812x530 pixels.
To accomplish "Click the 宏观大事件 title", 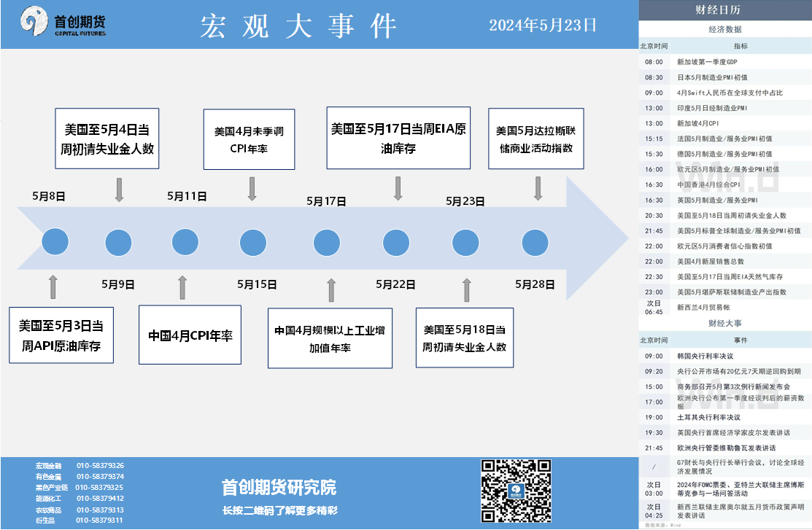I will coord(299,26).
